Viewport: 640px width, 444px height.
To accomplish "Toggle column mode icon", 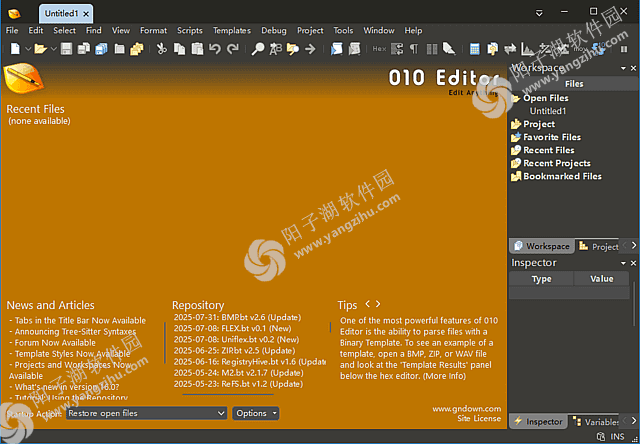I will [x=431, y=49].
